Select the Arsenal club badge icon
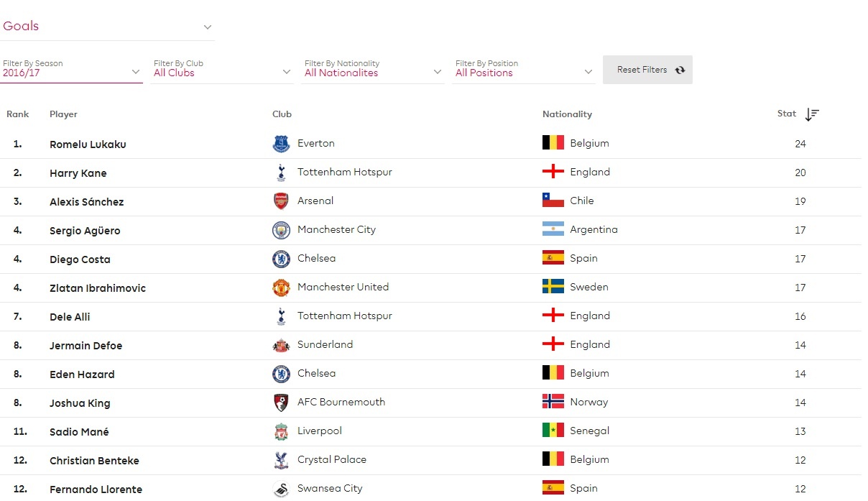868x501 pixels. point(280,200)
